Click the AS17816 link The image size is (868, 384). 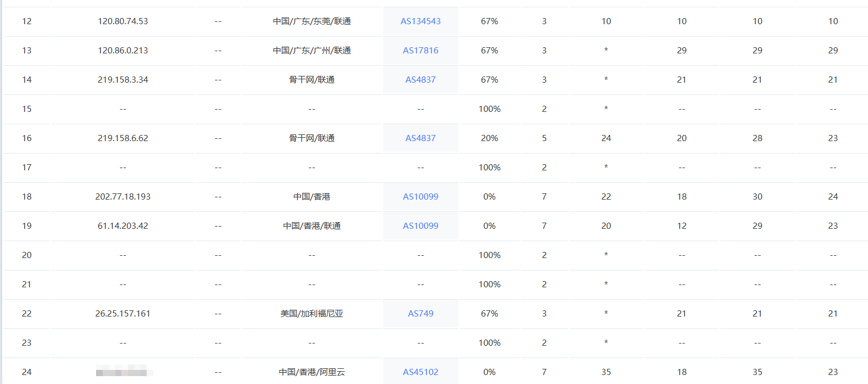tap(420, 51)
